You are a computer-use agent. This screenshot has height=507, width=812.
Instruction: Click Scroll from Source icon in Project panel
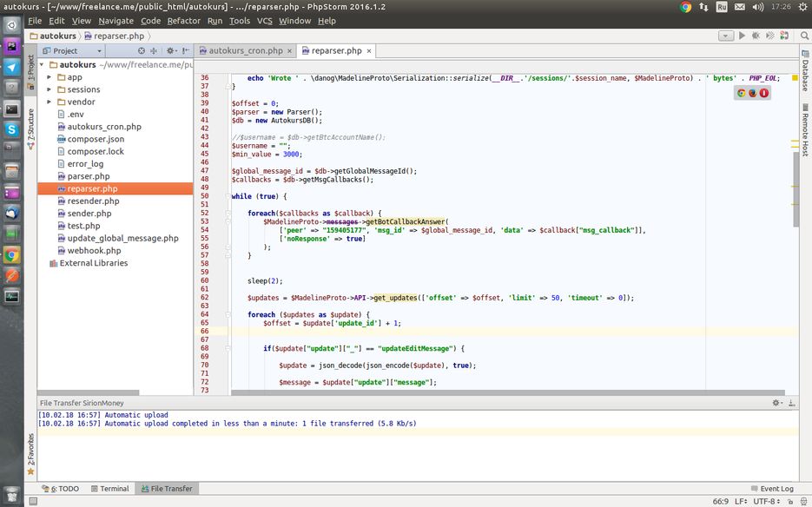click(x=142, y=50)
